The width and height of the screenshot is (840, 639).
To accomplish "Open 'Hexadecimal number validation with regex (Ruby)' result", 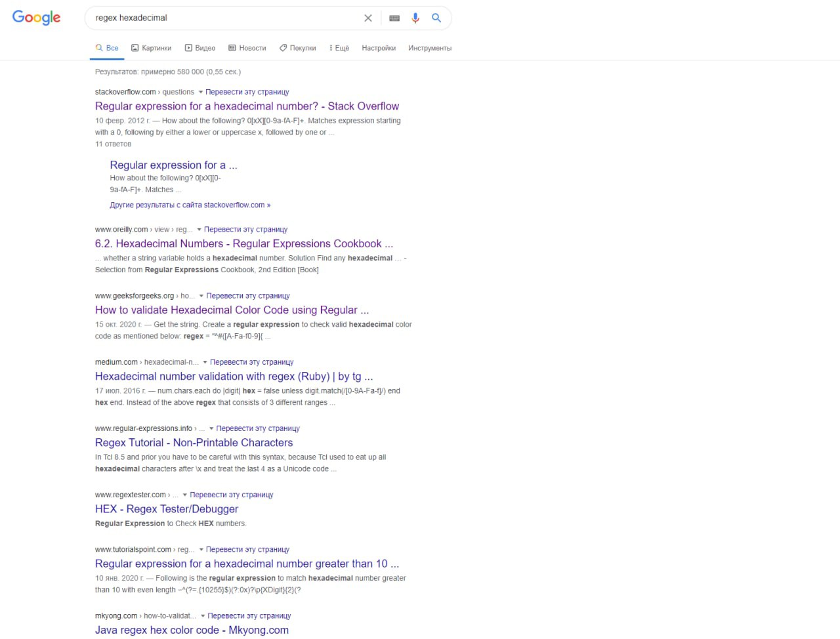I will tap(234, 377).
